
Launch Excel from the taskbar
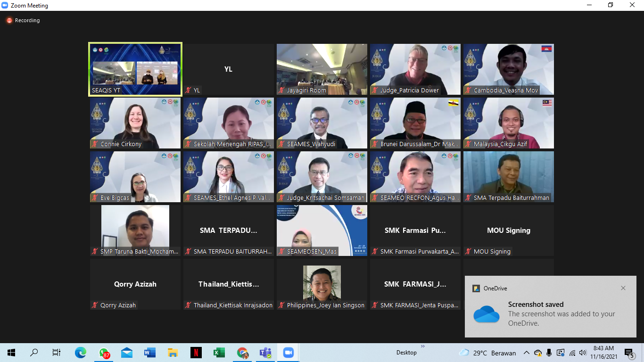click(219, 353)
